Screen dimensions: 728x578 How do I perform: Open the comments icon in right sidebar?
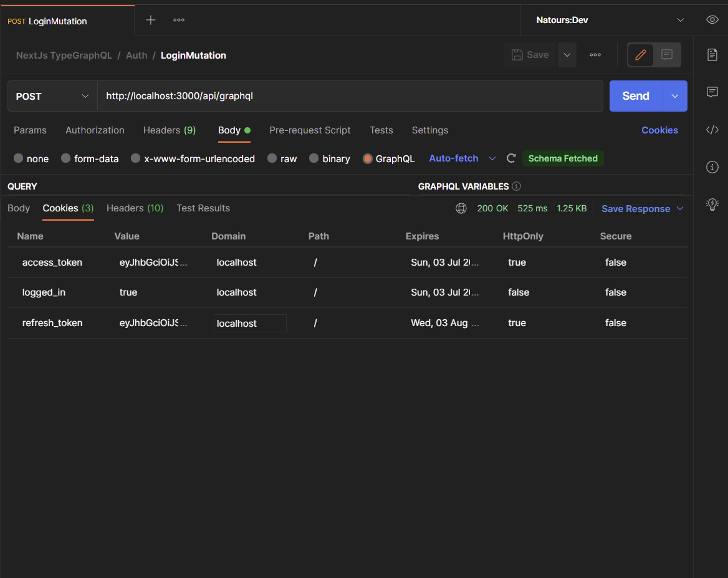coord(712,92)
